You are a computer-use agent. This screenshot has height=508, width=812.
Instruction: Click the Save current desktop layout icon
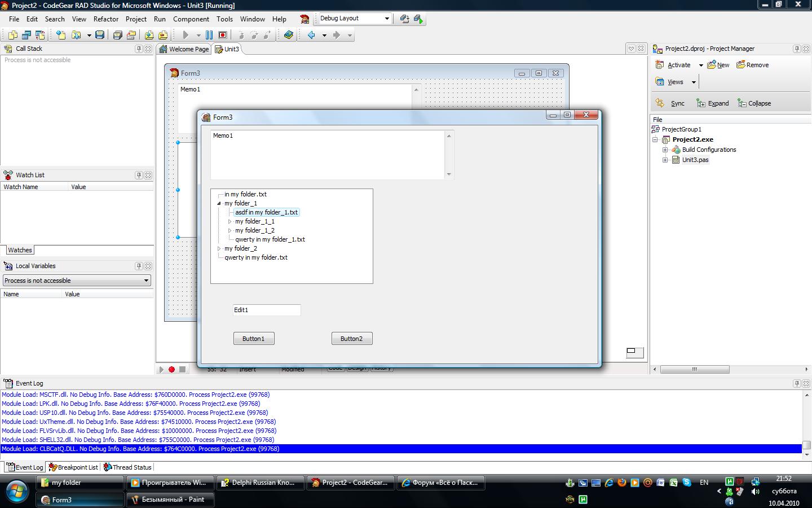point(404,19)
